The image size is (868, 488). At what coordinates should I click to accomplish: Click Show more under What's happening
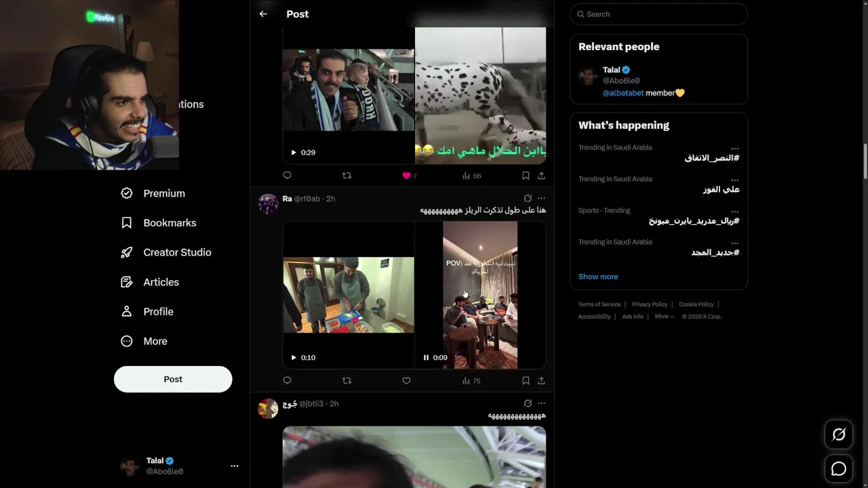598,277
